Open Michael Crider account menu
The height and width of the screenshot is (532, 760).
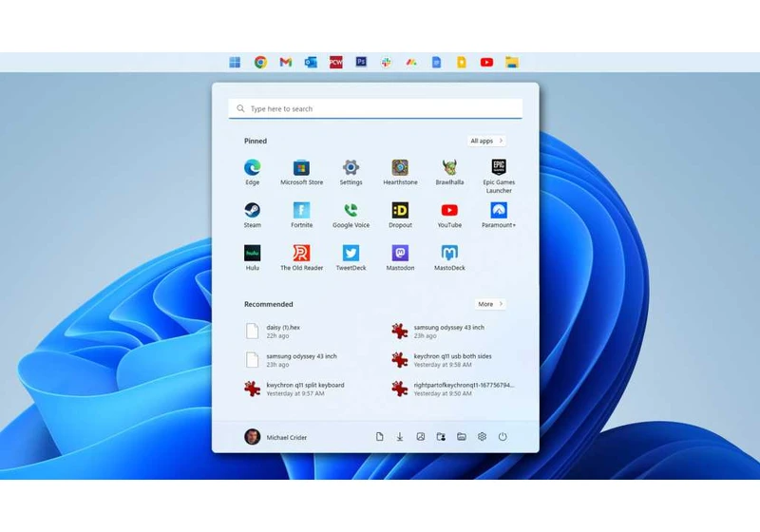tap(275, 437)
